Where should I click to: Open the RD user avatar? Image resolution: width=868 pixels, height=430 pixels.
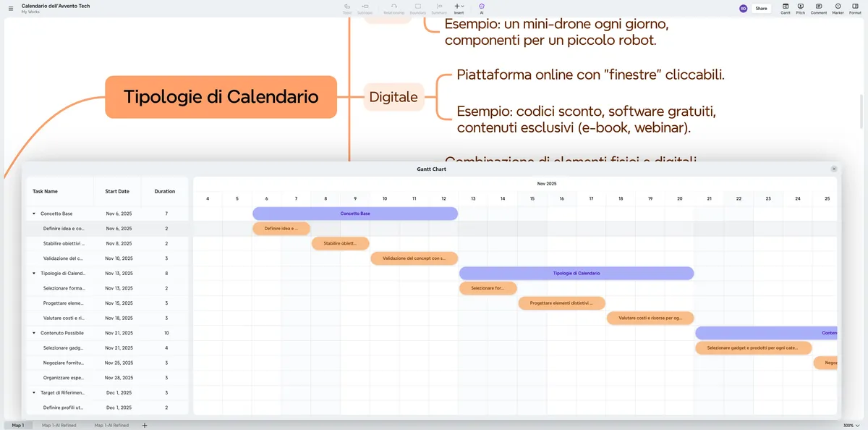point(743,9)
